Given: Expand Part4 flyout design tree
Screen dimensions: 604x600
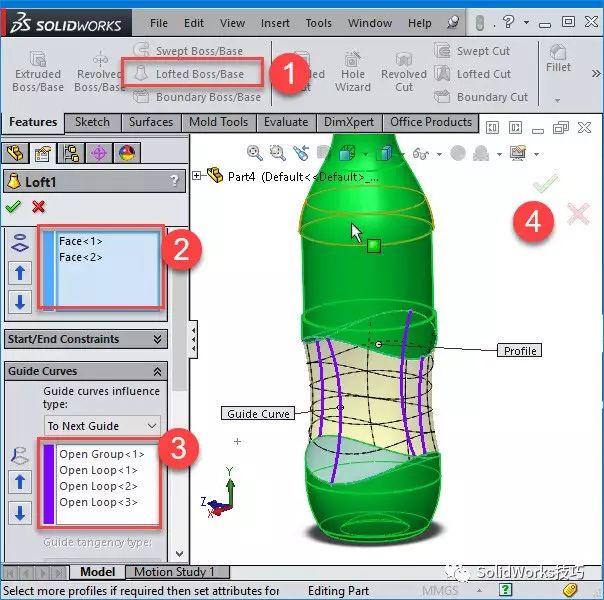Looking at the screenshot, I should pos(196,176).
